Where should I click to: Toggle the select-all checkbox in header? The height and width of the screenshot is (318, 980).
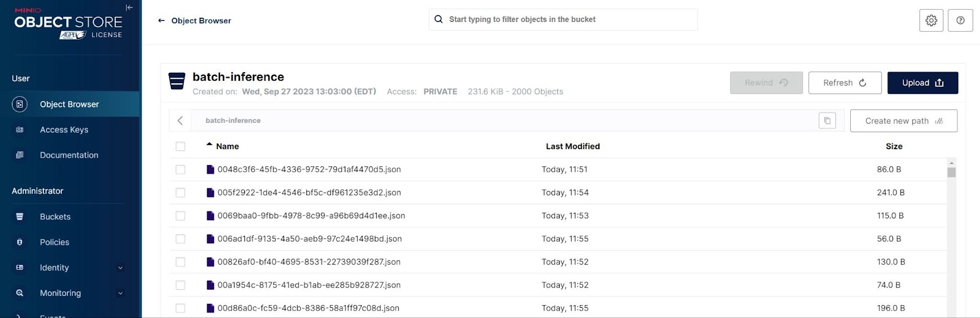point(180,146)
